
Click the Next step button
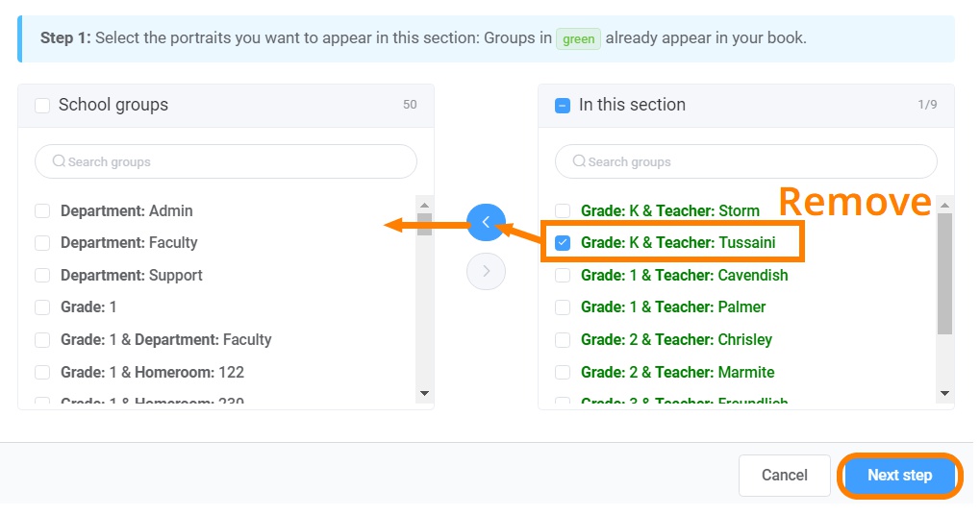[x=899, y=476]
